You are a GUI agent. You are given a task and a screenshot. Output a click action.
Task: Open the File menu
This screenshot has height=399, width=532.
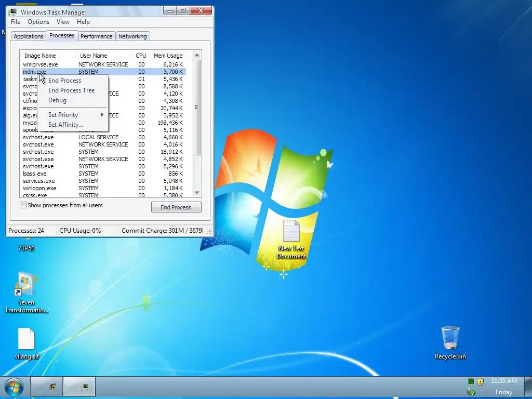16,22
